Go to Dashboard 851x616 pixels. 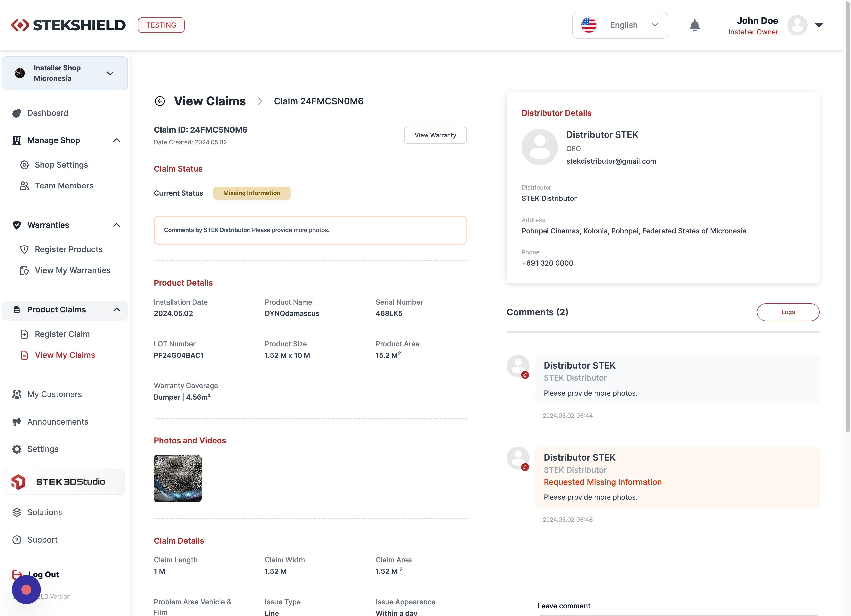[48, 113]
